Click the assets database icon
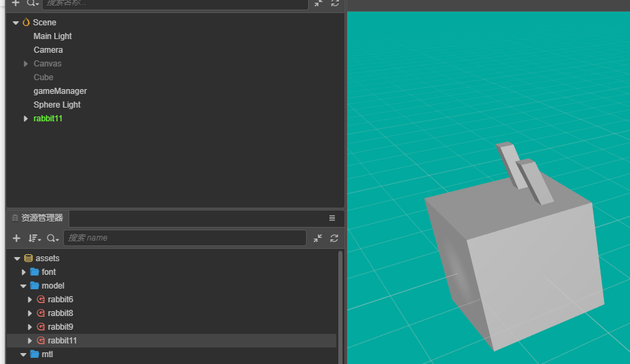630x364 pixels. pos(28,258)
